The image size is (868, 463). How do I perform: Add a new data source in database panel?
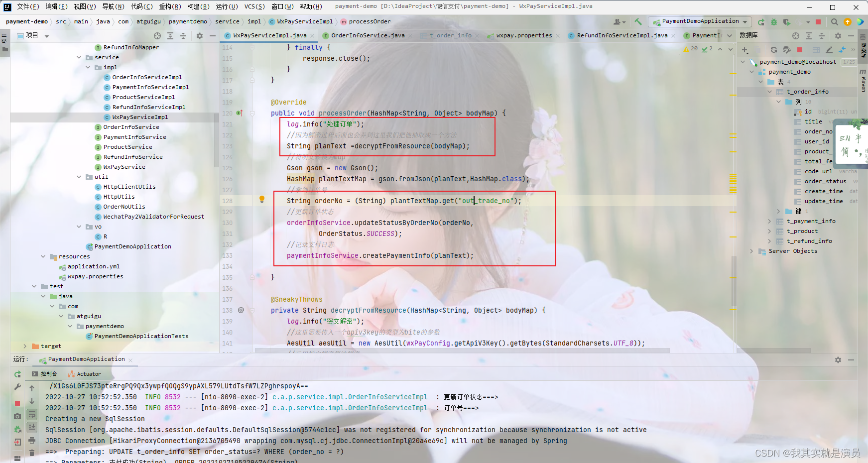745,50
